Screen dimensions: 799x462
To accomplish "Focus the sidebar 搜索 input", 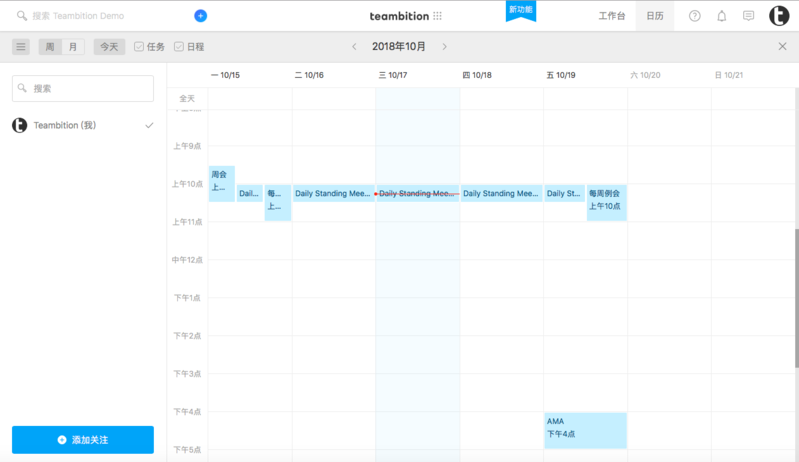I will tap(83, 89).
